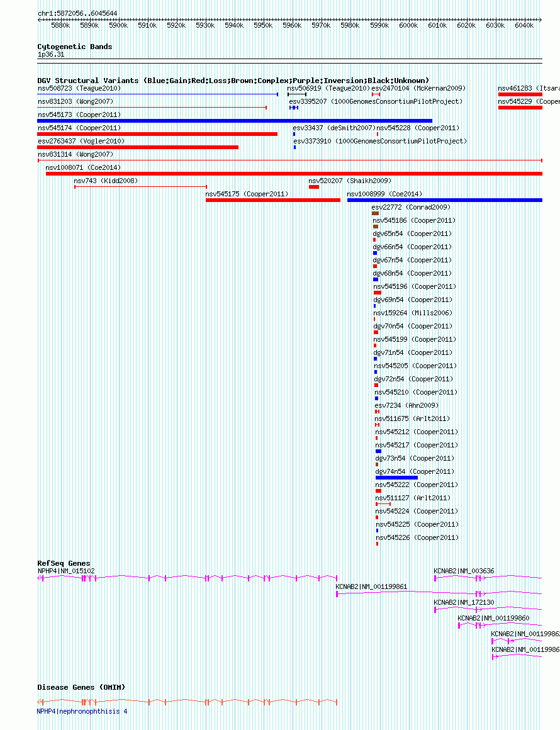
Task: Select nsv545217 (Cooper2011) label
Action: (417, 445)
